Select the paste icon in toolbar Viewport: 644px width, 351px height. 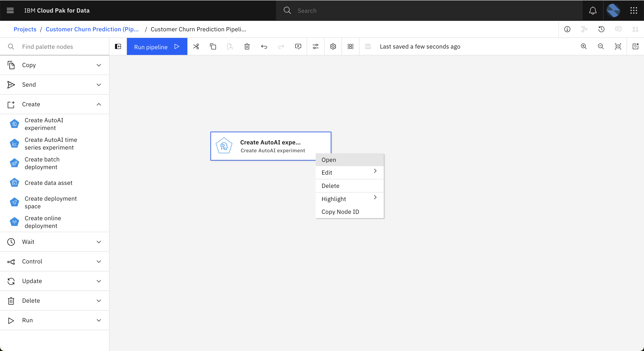(230, 46)
